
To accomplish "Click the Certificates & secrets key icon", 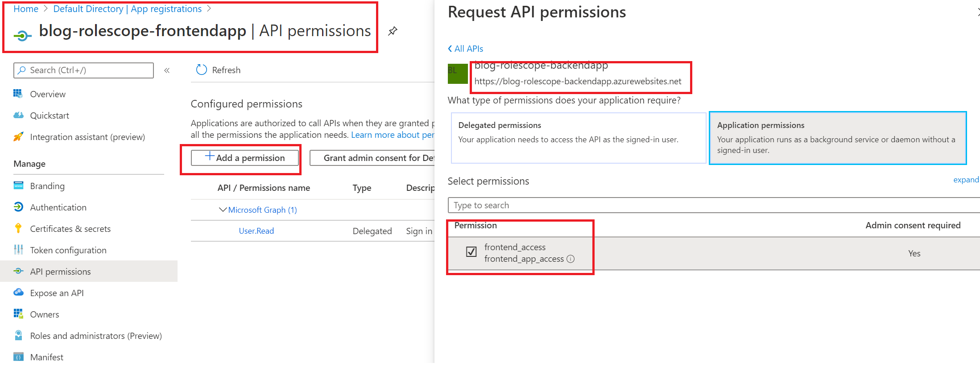I will [18, 228].
